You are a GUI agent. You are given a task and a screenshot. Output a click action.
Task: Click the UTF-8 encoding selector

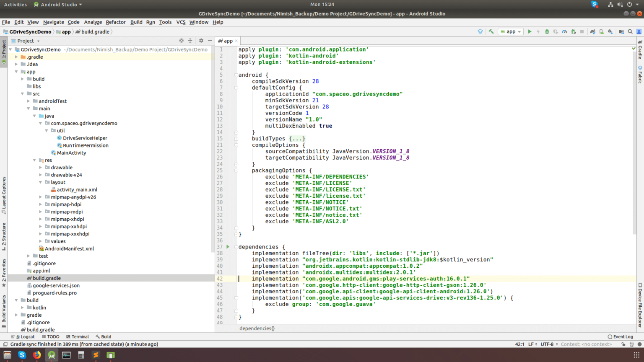(x=547, y=344)
